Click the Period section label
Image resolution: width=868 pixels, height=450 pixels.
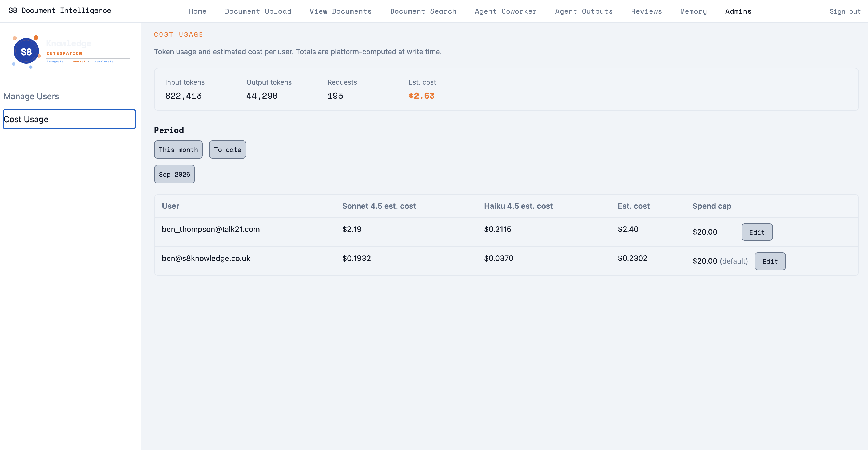tap(169, 130)
